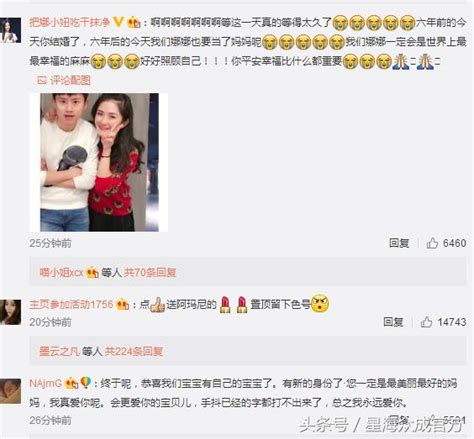Open avatar of 主页参加活动1756
This screenshot has height=439, width=474.
point(10,312)
